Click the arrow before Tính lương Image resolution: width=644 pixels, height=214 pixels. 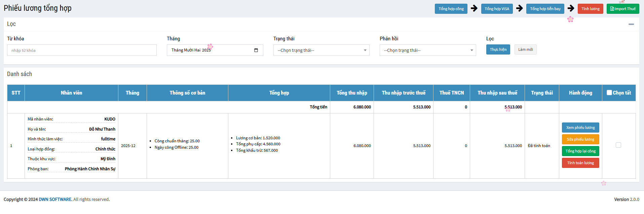coord(571,8)
